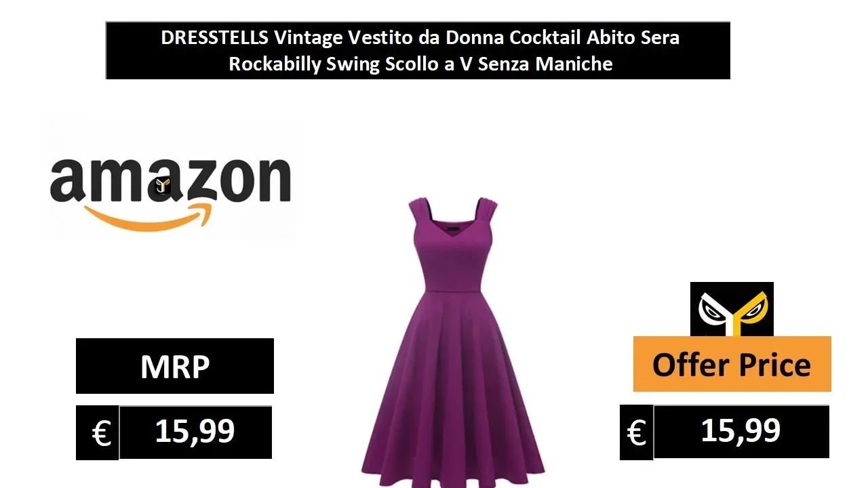Click the DRESSTELLS product title banner

[x=418, y=50]
